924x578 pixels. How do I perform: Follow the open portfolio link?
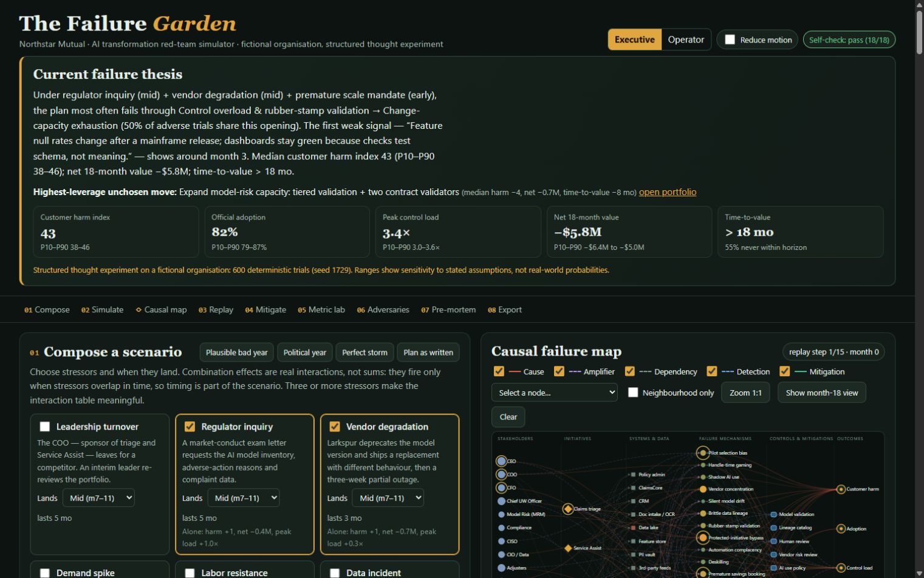click(x=668, y=192)
